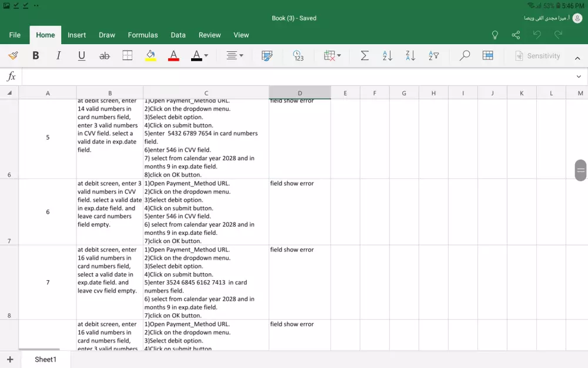Open cell borders options

[x=128, y=56]
